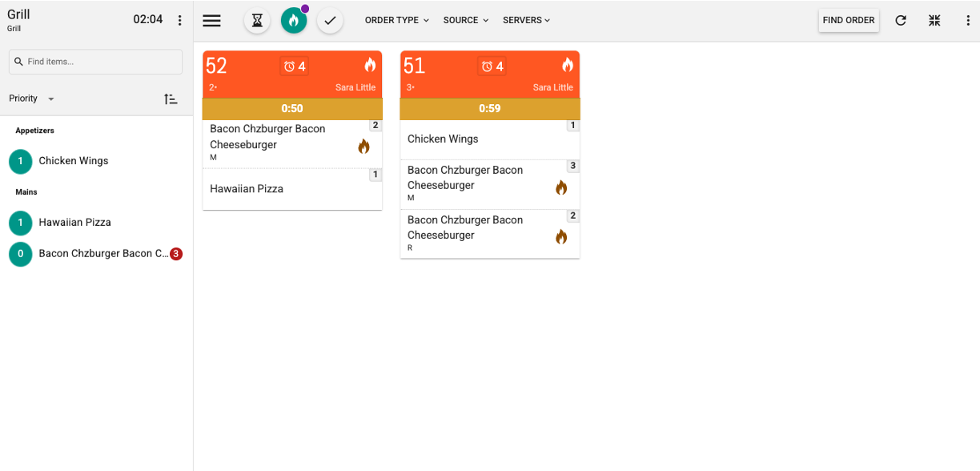The height and width of the screenshot is (471, 980).
Task: Refresh the order list
Action: (901, 21)
